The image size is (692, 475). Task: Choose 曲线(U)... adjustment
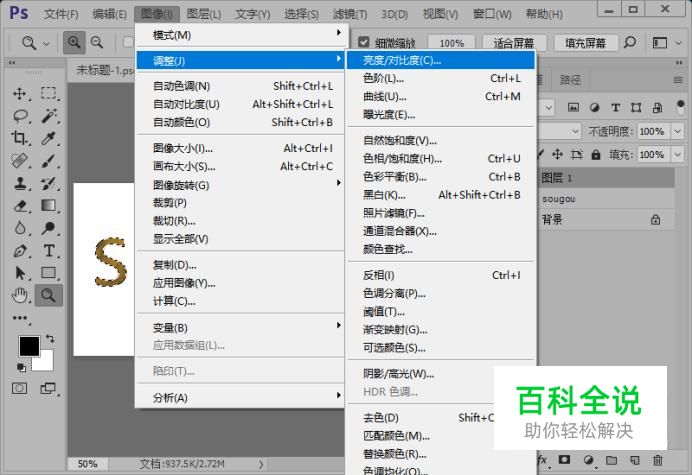coord(441,96)
